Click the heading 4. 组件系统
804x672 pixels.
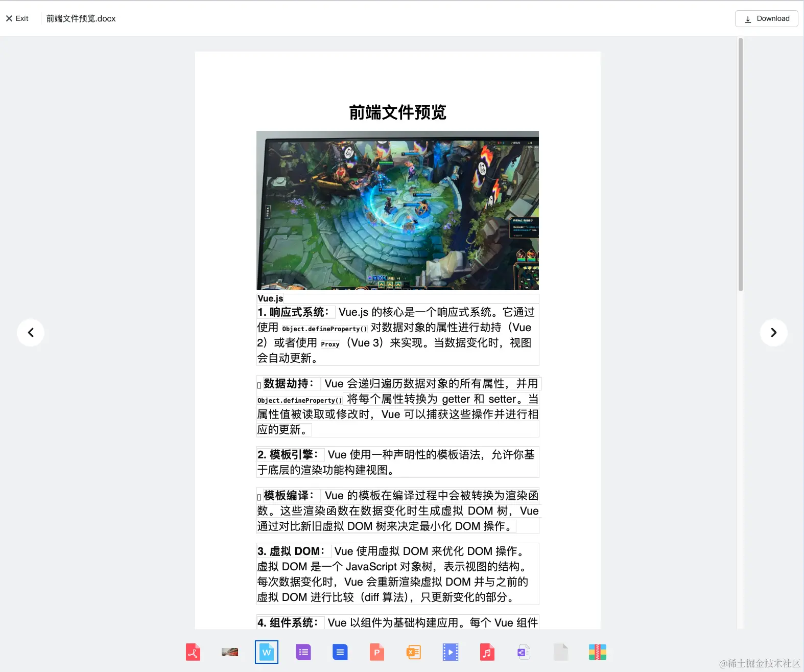coord(288,623)
